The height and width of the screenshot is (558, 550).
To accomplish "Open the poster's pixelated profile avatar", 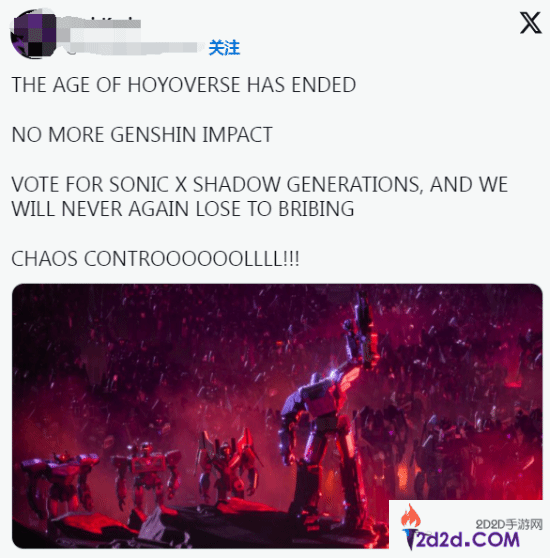I will (33, 34).
